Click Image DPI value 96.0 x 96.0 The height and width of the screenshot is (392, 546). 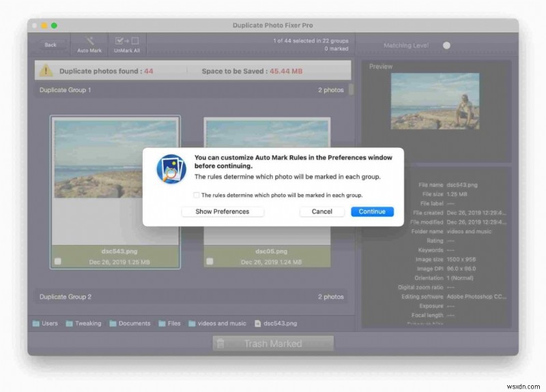(461, 269)
